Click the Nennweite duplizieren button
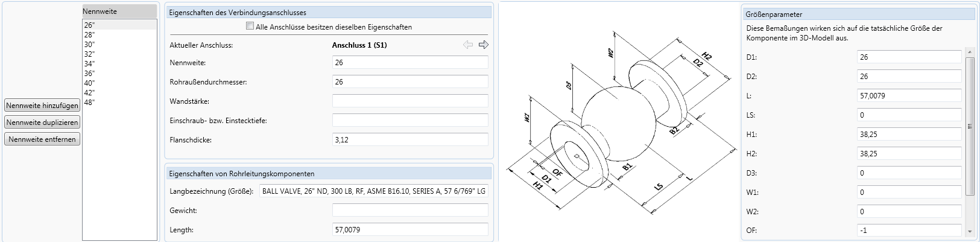The width and height of the screenshot is (980, 242). (x=42, y=122)
